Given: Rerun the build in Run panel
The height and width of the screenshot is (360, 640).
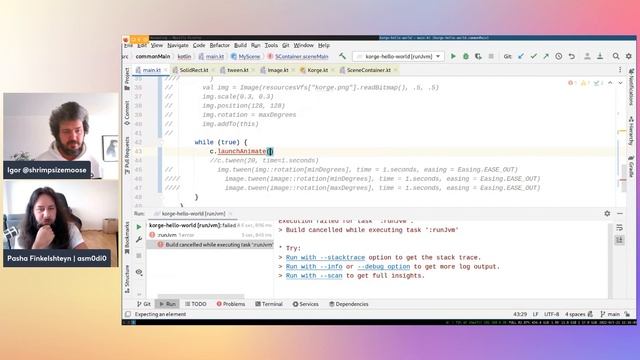Looking at the screenshot, I should (x=139, y=227).
